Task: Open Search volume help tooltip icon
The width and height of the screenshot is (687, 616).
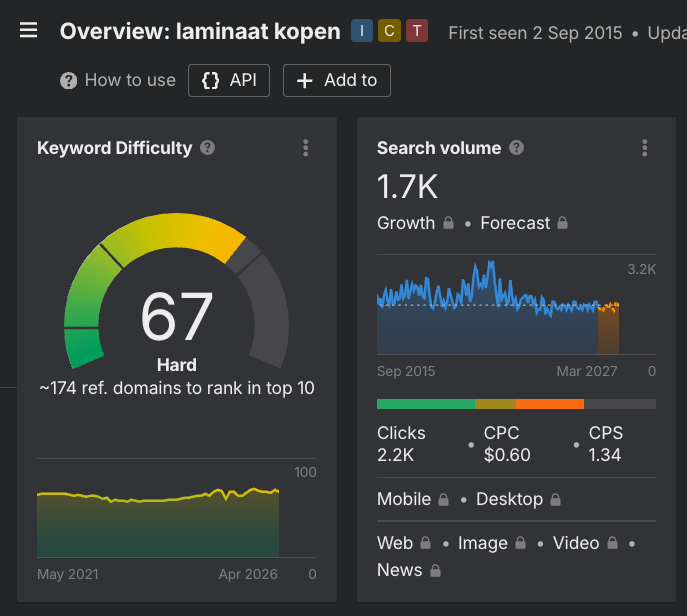Action: [x=517, y=148]
